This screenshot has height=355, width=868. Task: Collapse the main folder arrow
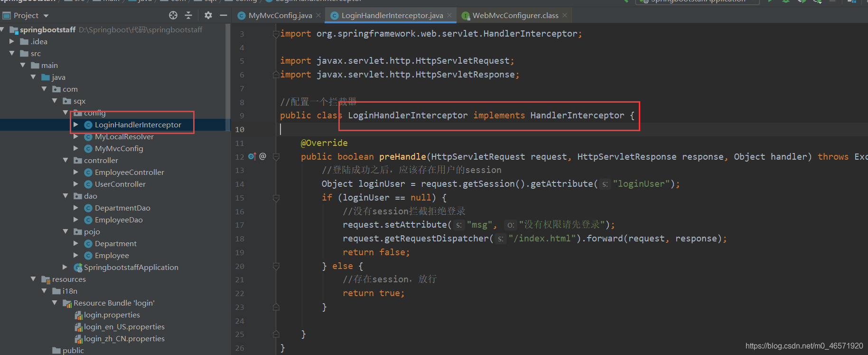coord(23,66)
